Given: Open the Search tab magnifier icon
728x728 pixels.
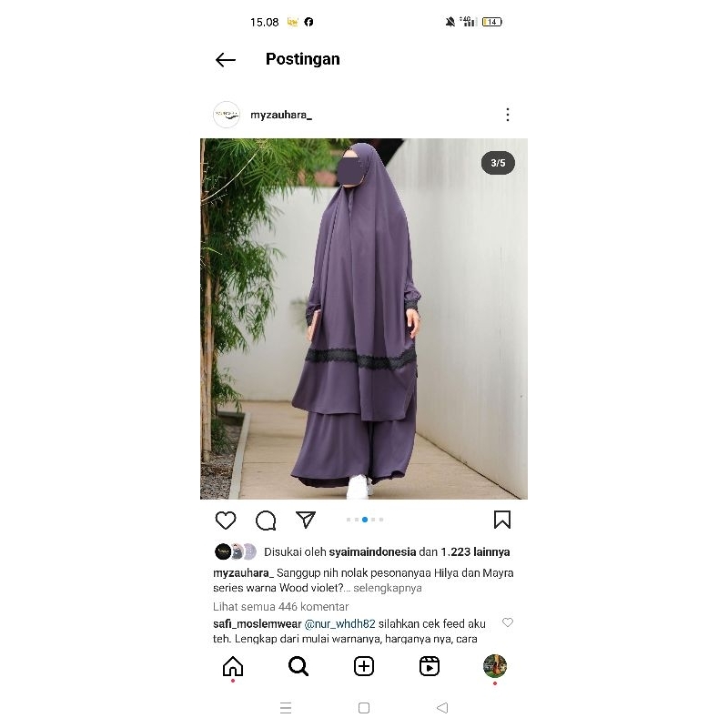Looking at the screenshot, I should pos(298,666).
